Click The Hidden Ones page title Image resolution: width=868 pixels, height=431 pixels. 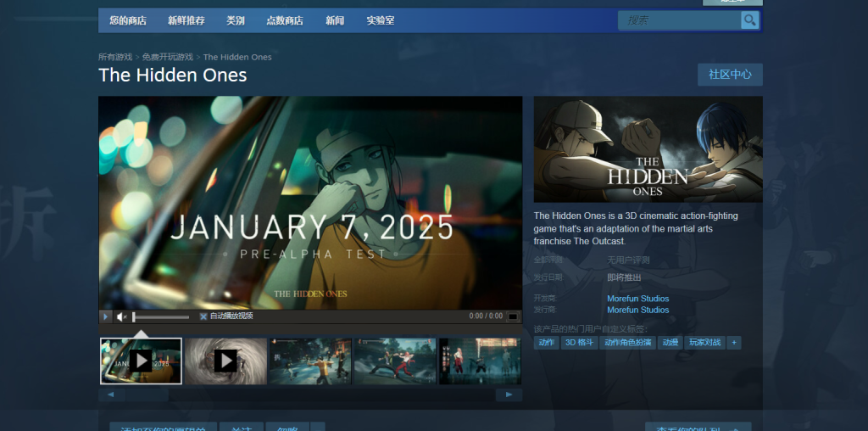(173, 76)
